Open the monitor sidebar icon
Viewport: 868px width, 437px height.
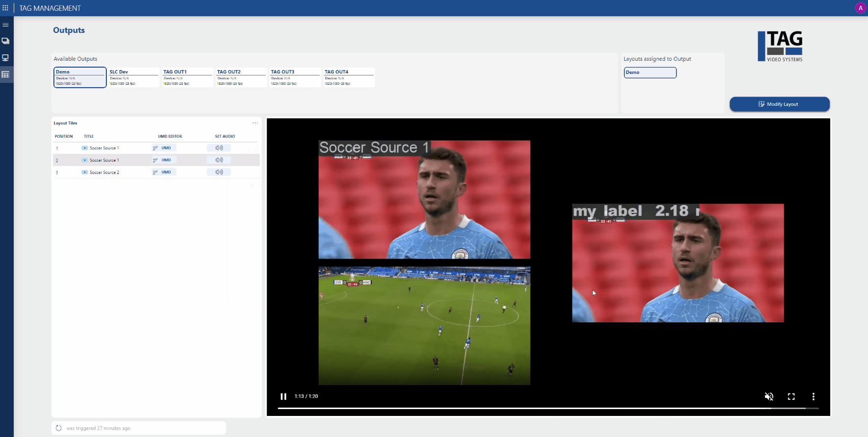5,58
